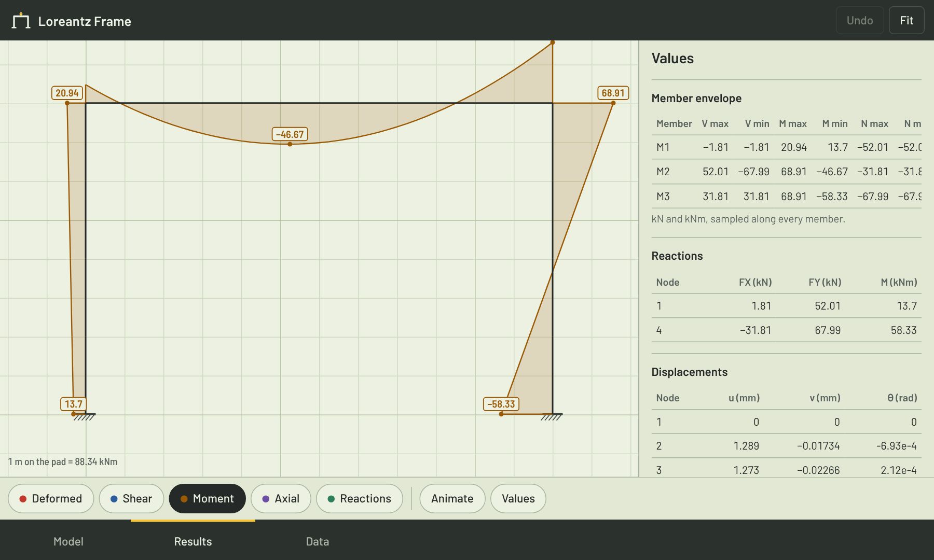934x560 pixels.
Task: Click the fixed support symbol at left column base
Action: (x=85, y=416)
